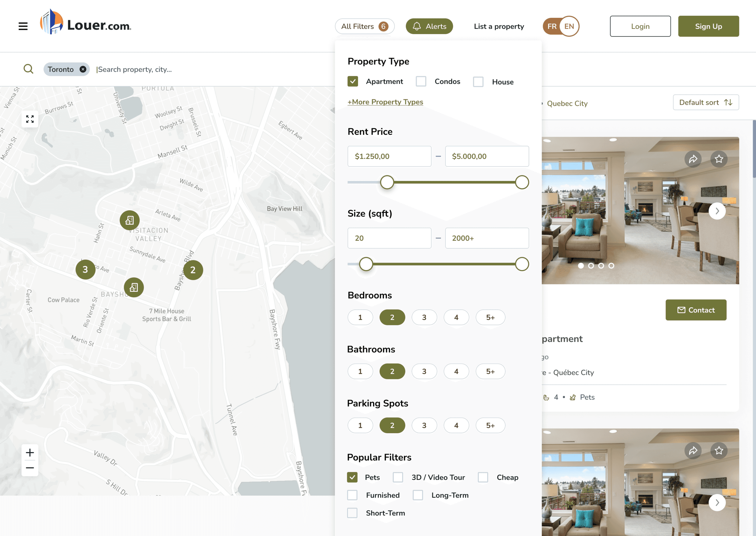Image resolution: width=756 pixels, height=536 pixels.
Task: Zoom in on the map
Action: [x=30, y=453]
